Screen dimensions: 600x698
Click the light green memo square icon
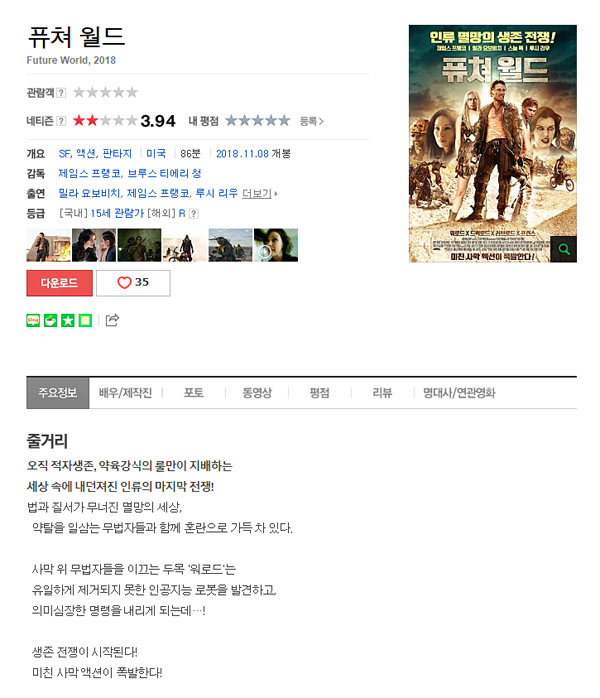85,321
